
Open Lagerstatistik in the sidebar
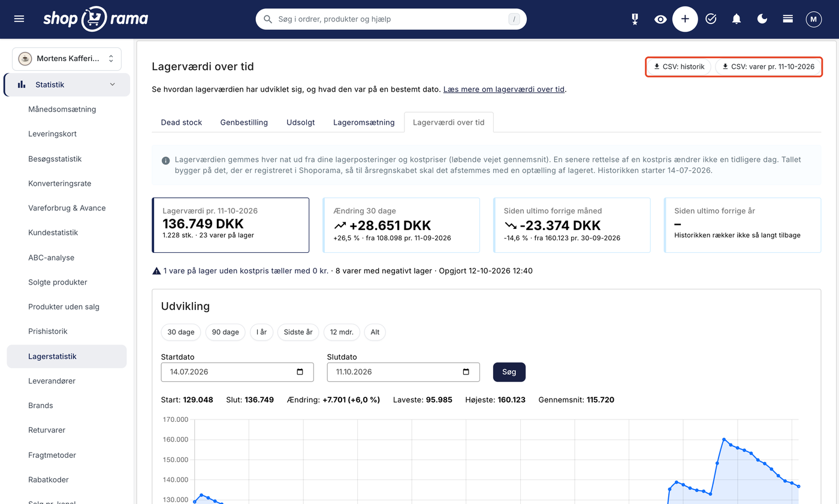click(67, 357)
